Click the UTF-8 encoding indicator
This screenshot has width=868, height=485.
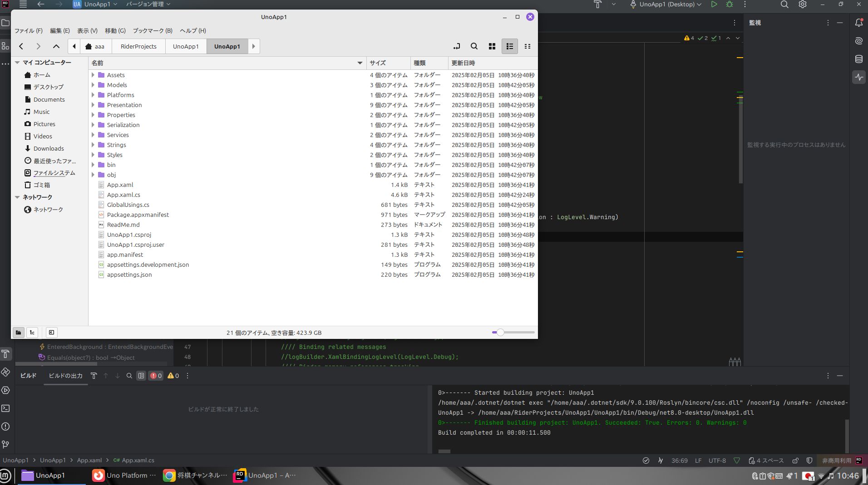(717, 461)
